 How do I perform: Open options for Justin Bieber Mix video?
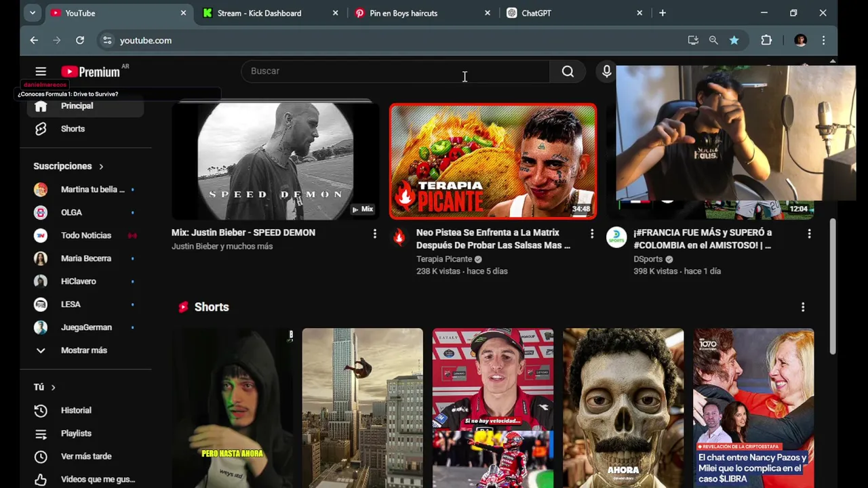(374, 233)
